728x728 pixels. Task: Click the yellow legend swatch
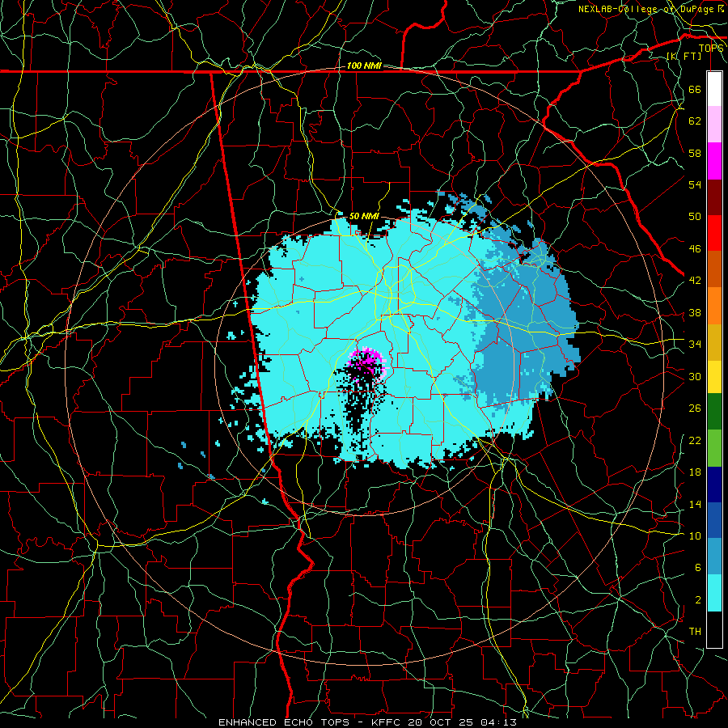[714, 376]
